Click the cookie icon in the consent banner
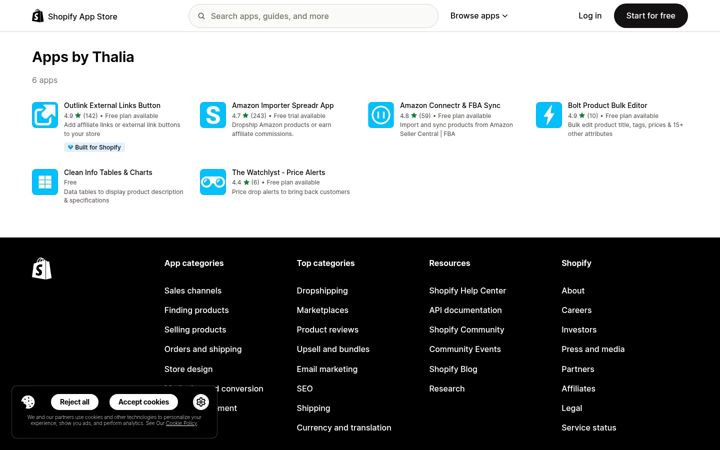 (28, 402)
